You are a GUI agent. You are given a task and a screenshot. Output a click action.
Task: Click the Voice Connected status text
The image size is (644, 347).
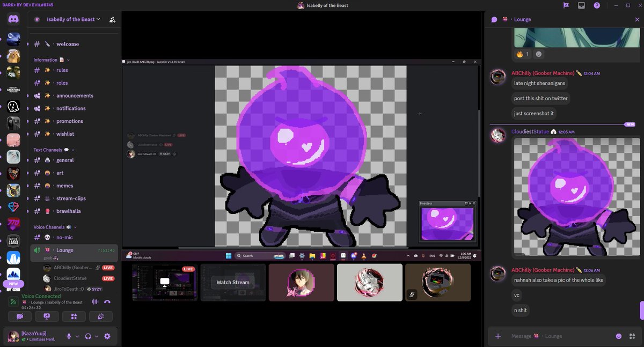coord(41,296)
